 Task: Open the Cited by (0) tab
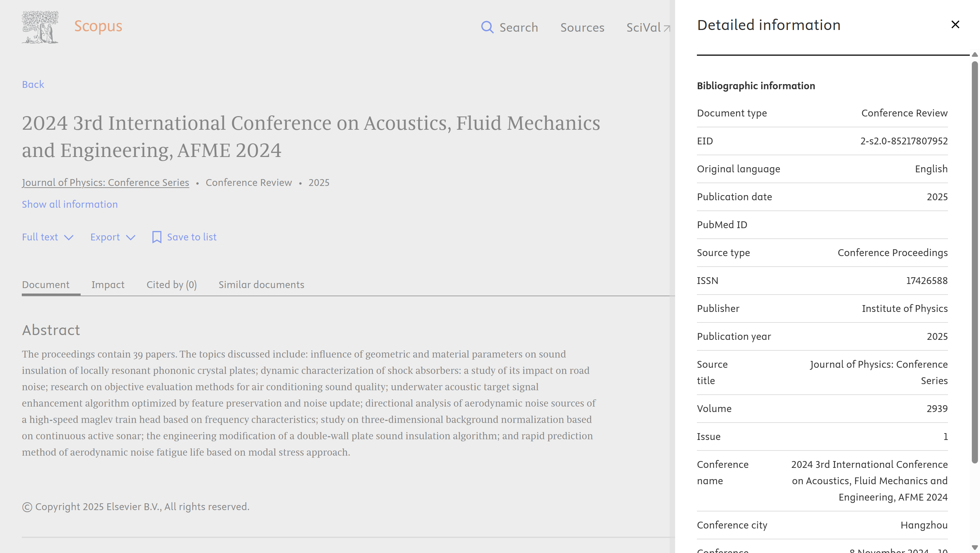(x=171, y=285)
